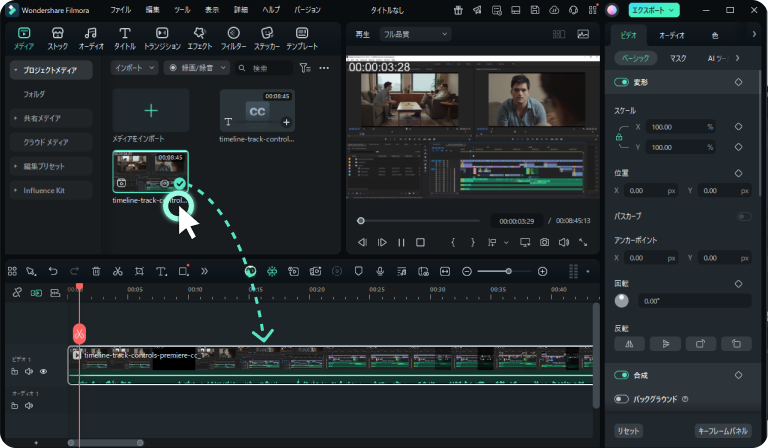Mute the ビデオ 1 track speaker
This screenshot has height=448, width=768.
pos(29,372)
